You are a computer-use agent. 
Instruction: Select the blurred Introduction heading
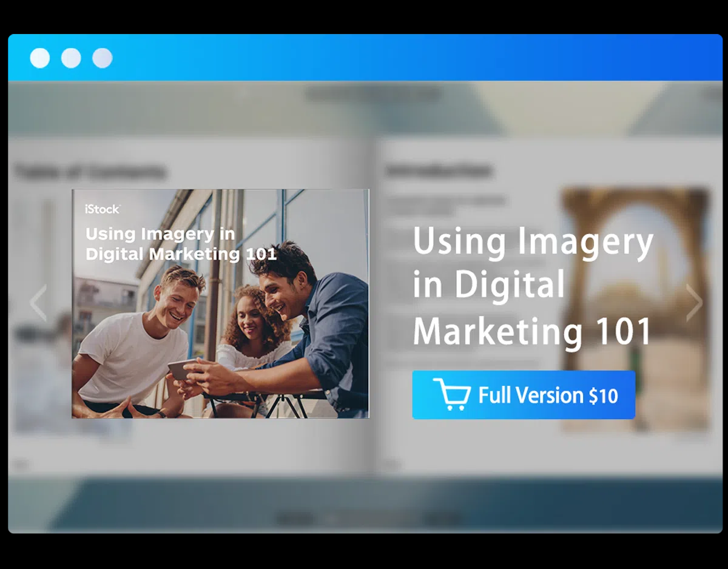[x=438, y=171]
